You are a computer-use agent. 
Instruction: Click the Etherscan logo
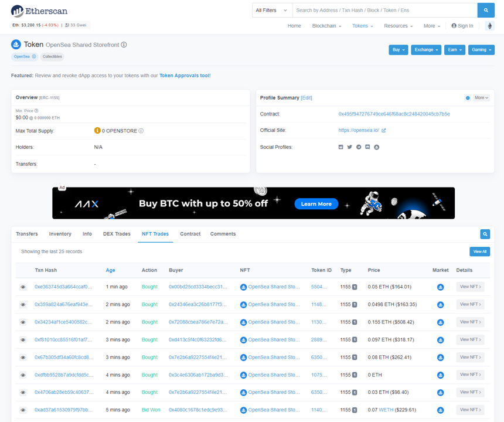tap(39, 11)
